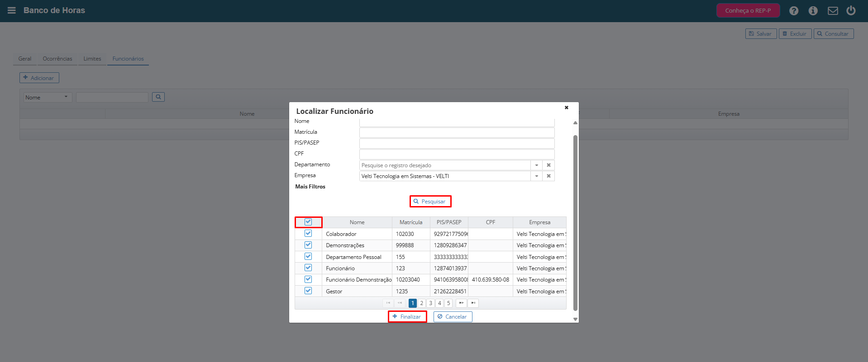Click the dialog scrollbar up arrow
The width and height of the screenshot is (868, 362).
[575, 123]
